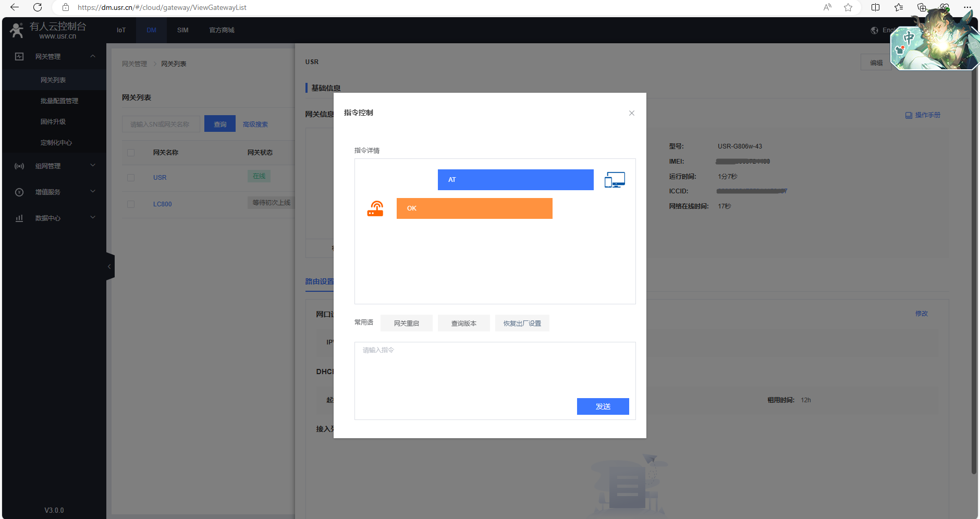
Task: Click the 网关管理 sidebar icon
Action: [19, 56]
